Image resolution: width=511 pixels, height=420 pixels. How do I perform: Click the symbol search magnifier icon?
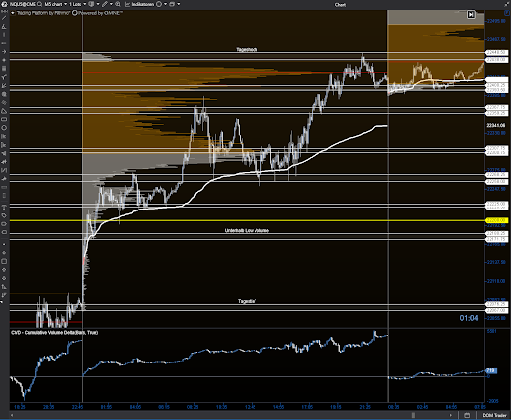coord(40,4)
